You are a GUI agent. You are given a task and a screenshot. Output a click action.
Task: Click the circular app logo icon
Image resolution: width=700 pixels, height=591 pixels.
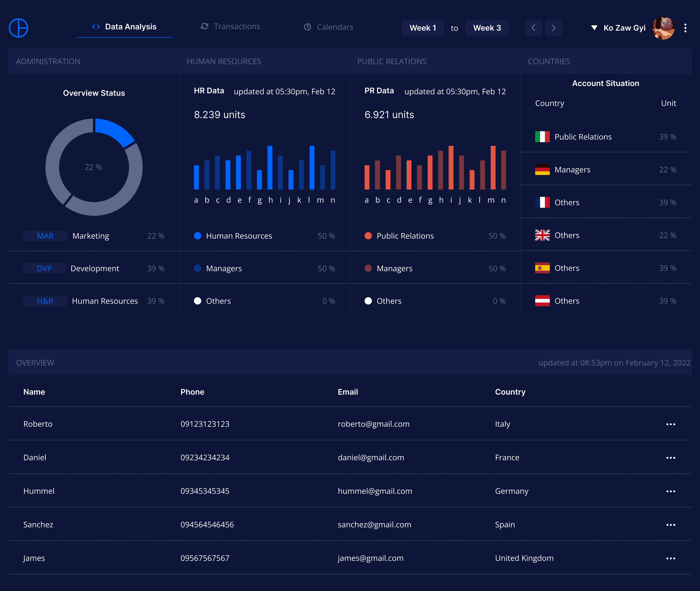point(18,28)
